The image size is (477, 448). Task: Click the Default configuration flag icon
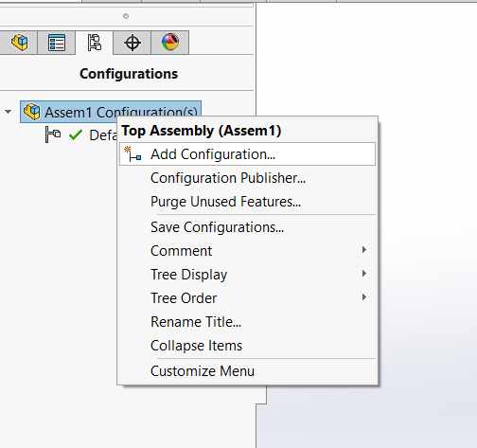point(52,134)
